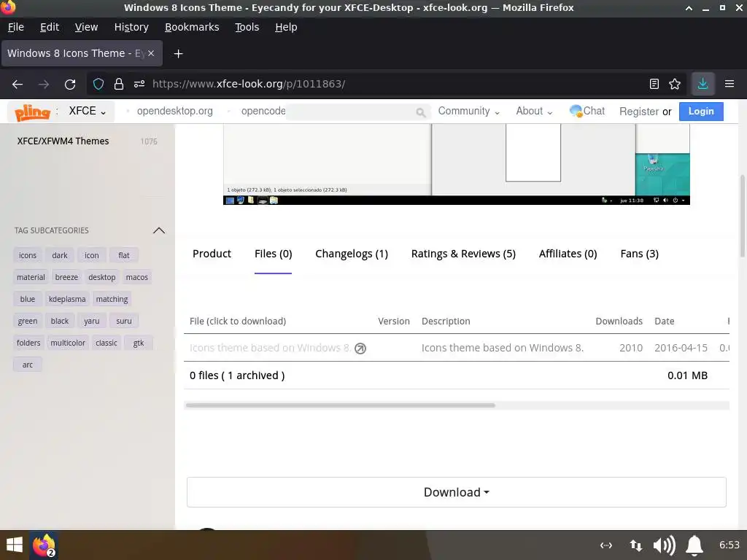Expand the XFCE category dropdown
This screenshot has height=560, width=747.
click(x=88, y=111)
